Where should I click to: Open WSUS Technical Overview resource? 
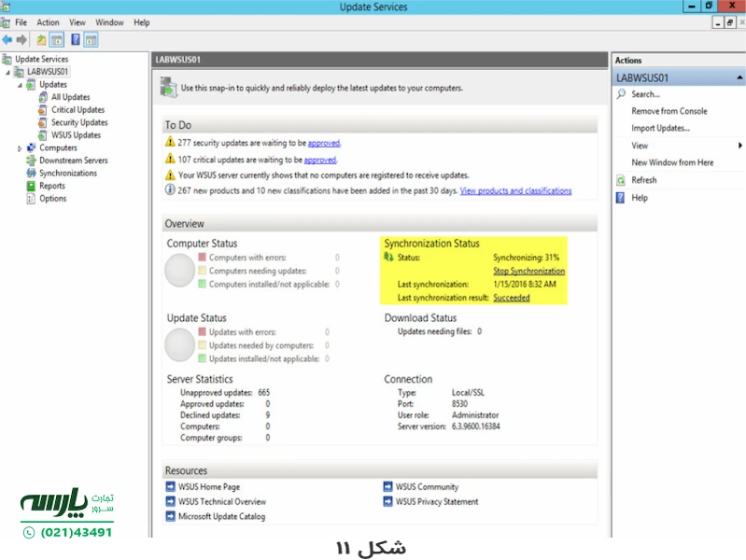tap(222, 501)
